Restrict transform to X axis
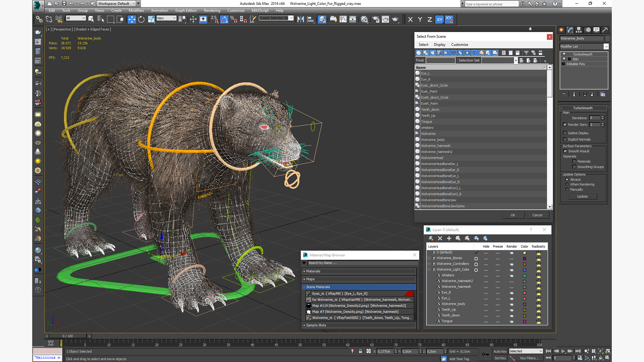 tap(410, 19)
